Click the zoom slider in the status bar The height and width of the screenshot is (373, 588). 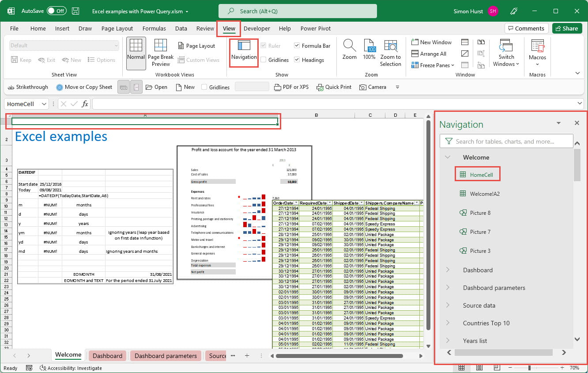[x=529, y=368]
